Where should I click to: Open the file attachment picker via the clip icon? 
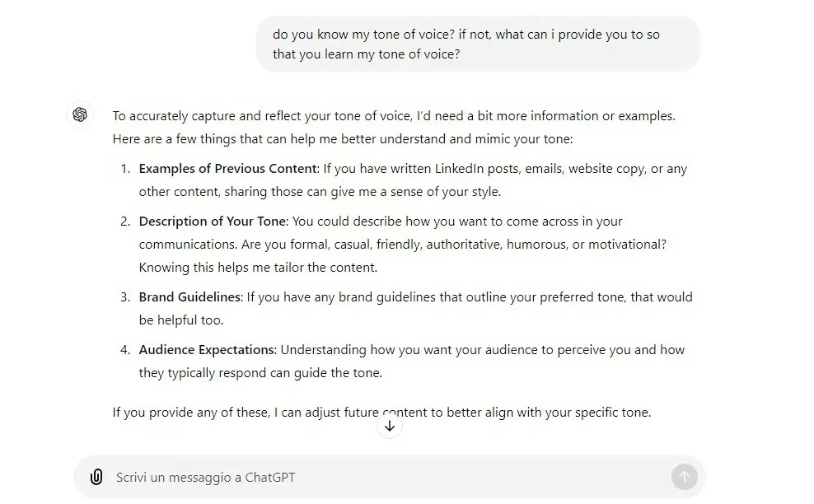98,477
